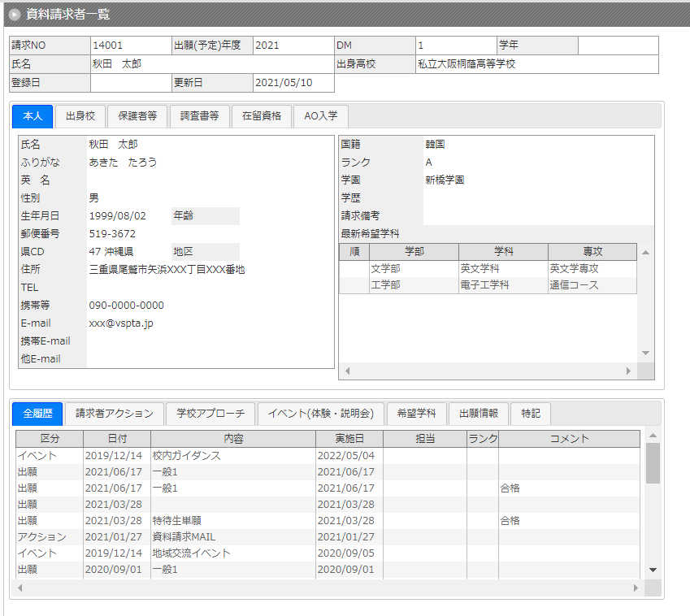Viewport: 690px width, 616px height.
Task: Open the 学校アプローチ tab
Action: point(210,414)
